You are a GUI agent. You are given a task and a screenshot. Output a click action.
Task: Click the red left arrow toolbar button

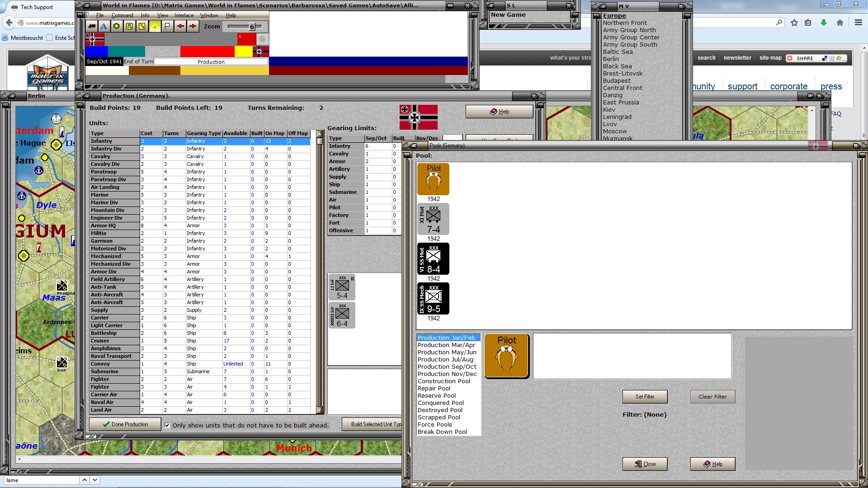(x=180, y=26)
